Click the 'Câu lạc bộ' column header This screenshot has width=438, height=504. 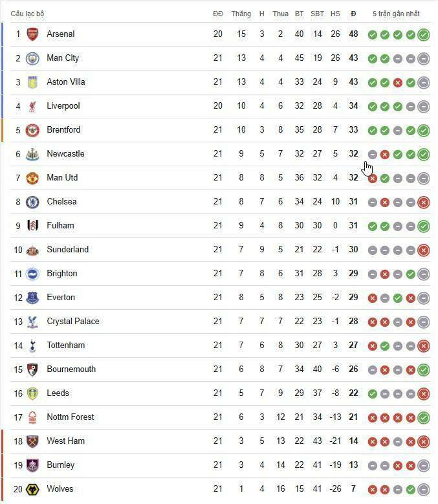(x=28, y=14)
